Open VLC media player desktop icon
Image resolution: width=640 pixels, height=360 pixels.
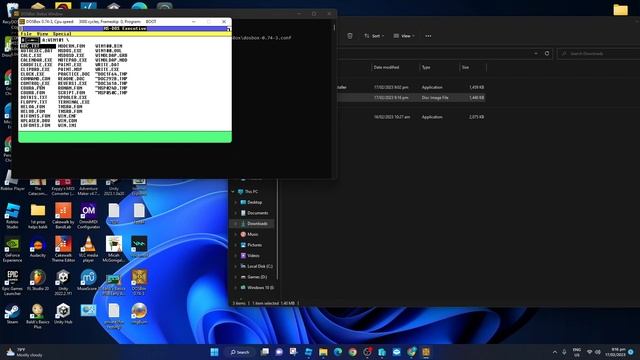(89, 249)
